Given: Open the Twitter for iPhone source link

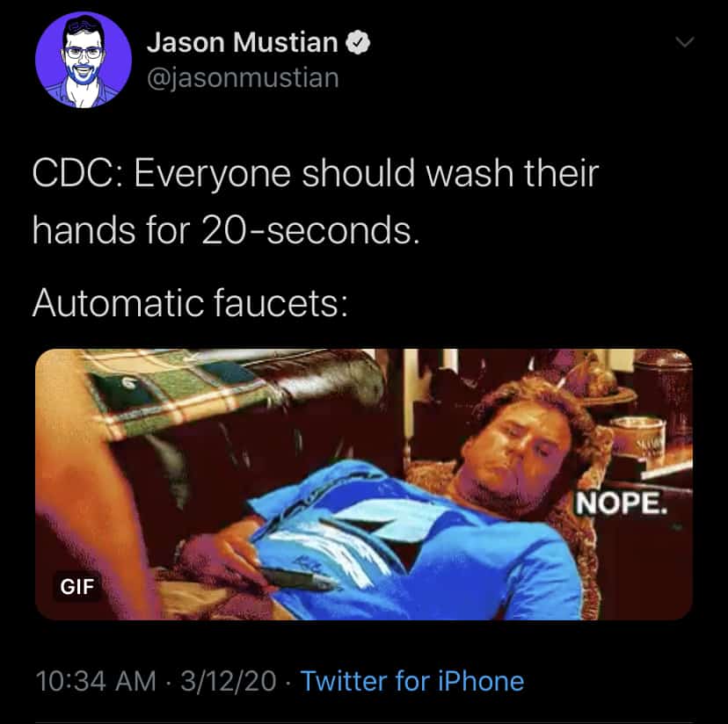Looking at the screenshot, I should click(412, 681).
